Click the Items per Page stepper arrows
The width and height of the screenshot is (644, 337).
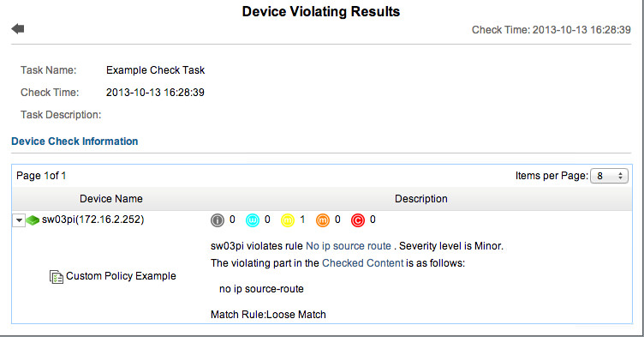click(620, 176)
